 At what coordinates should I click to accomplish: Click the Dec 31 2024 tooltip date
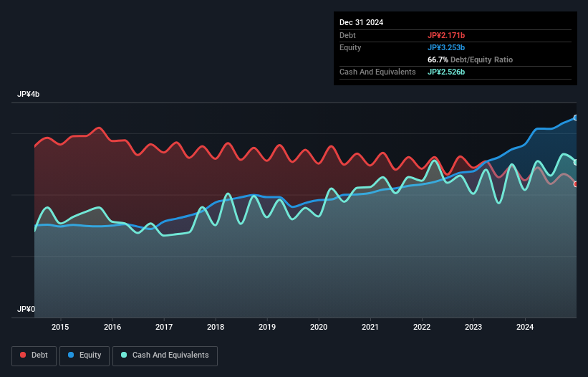click(x=361, y=22)
